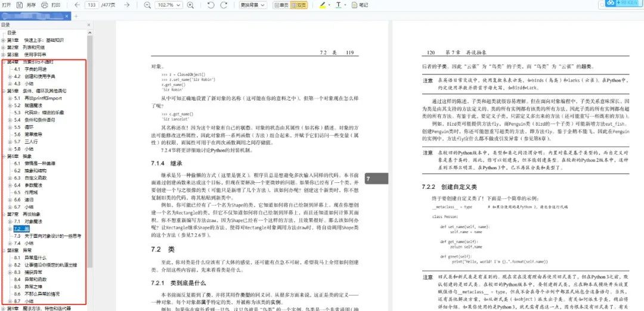Go to next page with right arrow
Screen dimensions: 644x311
tap(127, 5)
